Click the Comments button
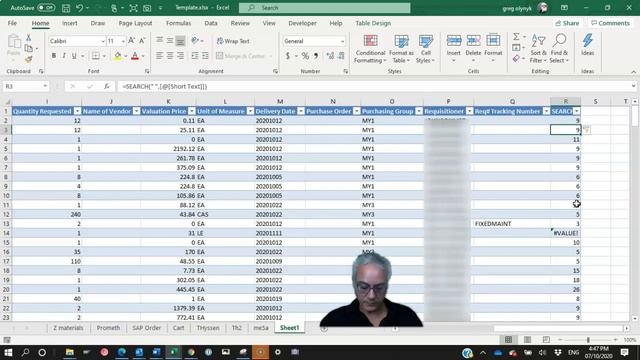 [610, 23]
